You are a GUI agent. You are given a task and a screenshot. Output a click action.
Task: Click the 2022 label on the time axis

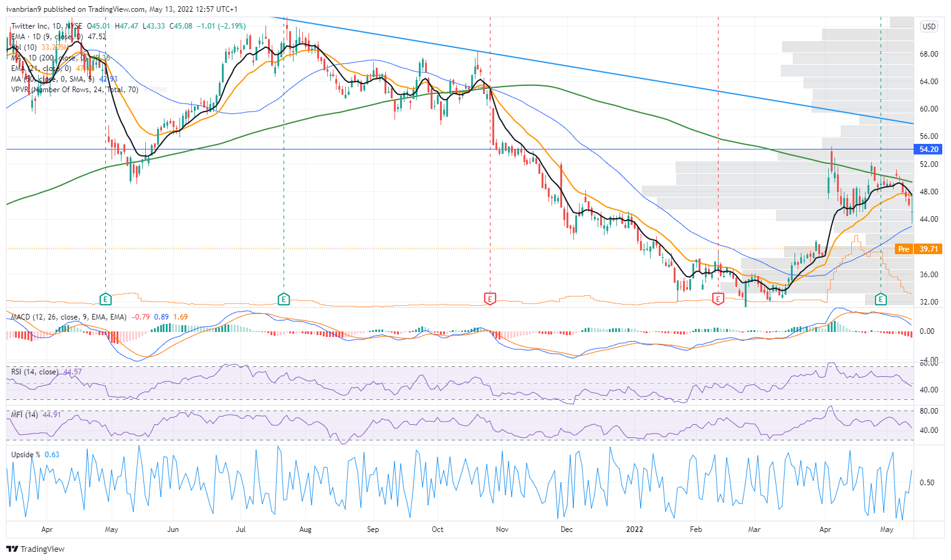tap(634, 529)
